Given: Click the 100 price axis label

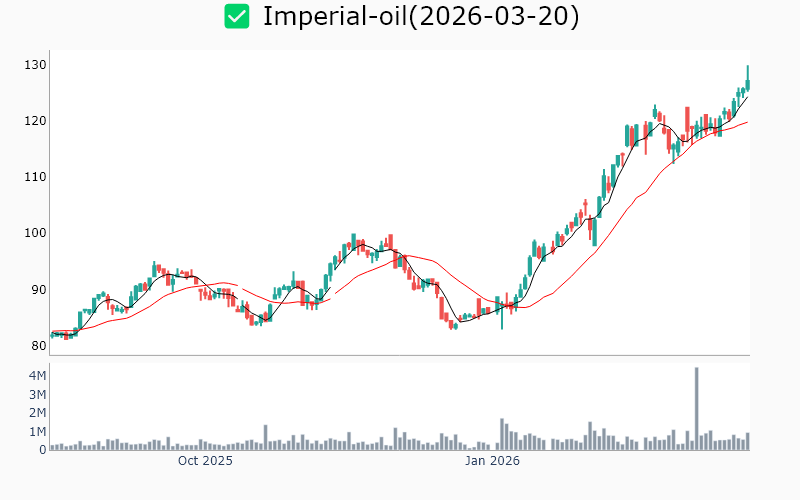Looking at the screenshot, I should point(37,233).
